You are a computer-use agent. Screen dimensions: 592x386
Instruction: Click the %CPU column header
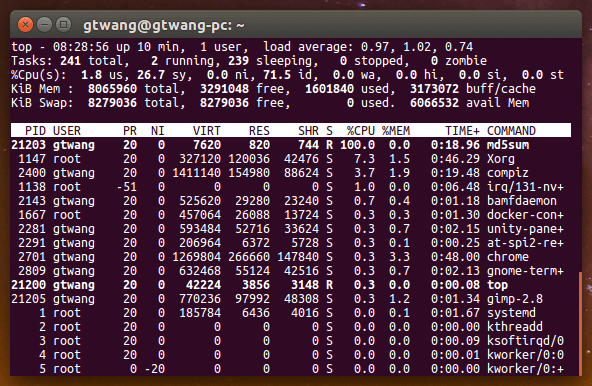361,131
